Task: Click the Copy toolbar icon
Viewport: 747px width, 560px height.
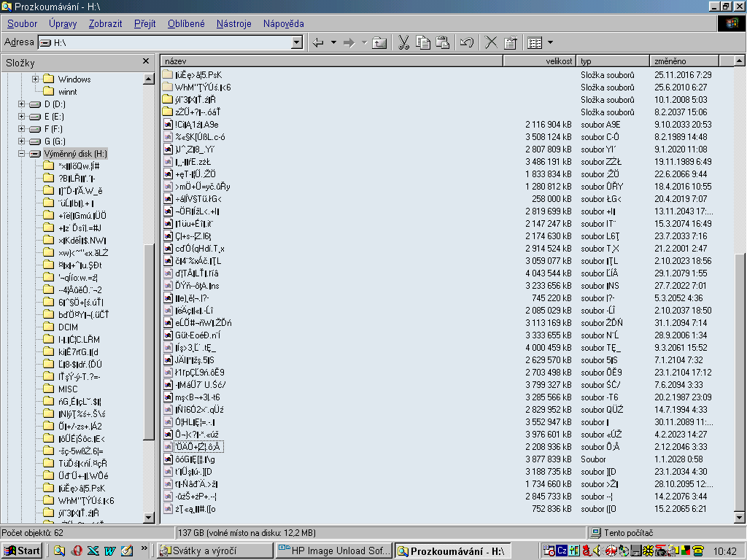Action: click(423, 42)
